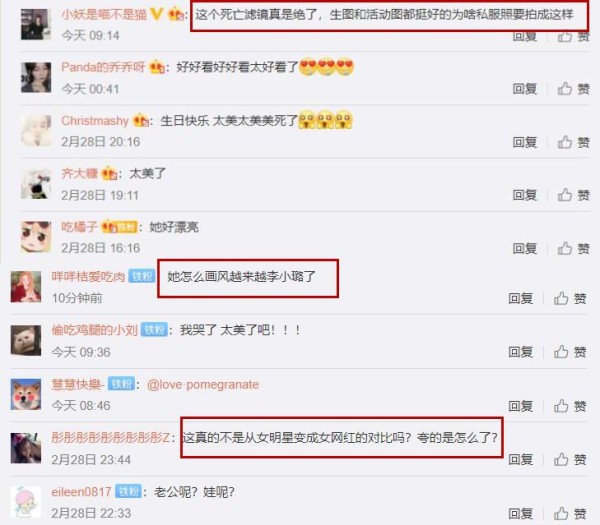Viewport: 600px width, 525px height.
Task: Click the 铁粉 badge next to 咩咩桔爱吃肉
Action: coord(142,276)
